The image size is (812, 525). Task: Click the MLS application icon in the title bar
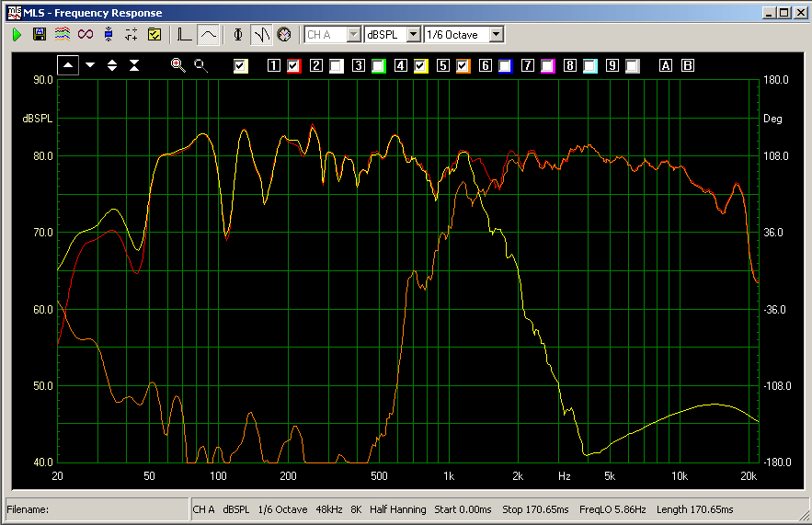(14, 13)
